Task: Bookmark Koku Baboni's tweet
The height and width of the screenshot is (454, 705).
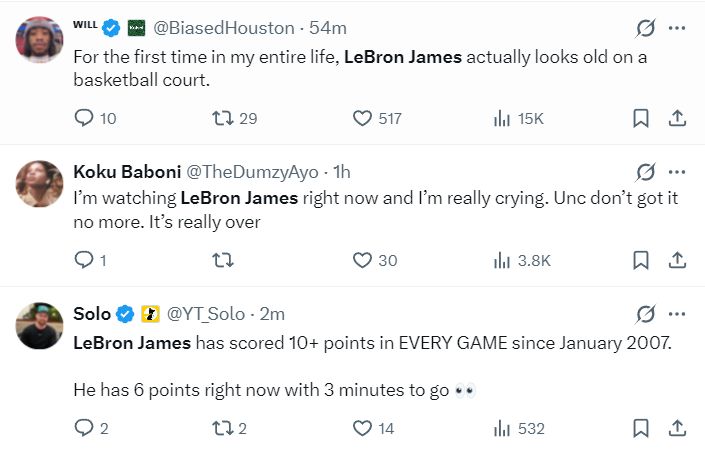Action: click(x=641, y=261)
